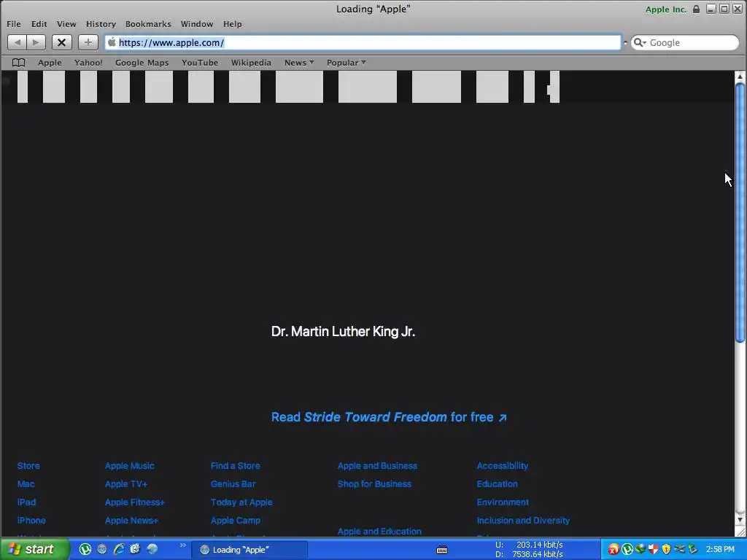Stop loading the page with X button

pyautogui.click(x=61, y=42)
